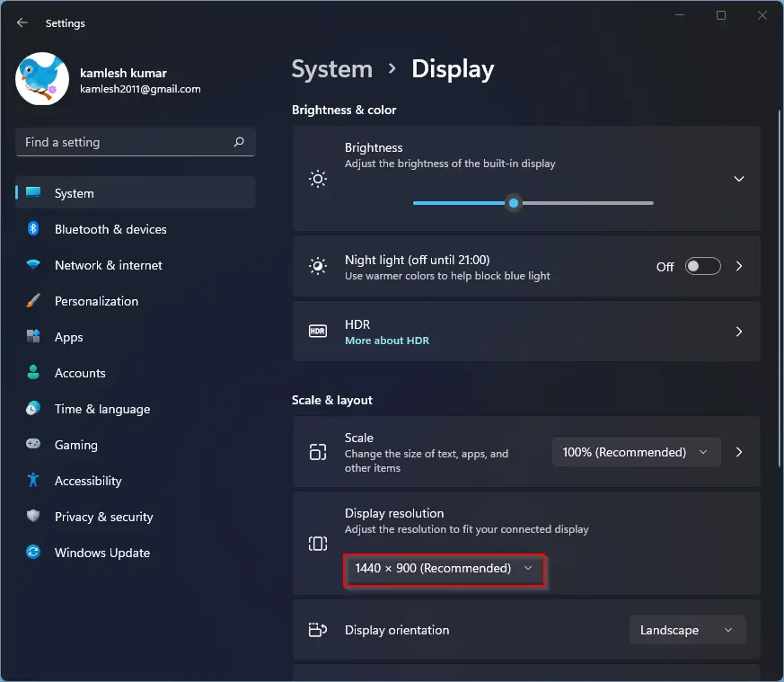Image resolution: width=784 pixels, height=682 pixels.
Task: Click the Apps icon in sidebar
Action: 33,336
